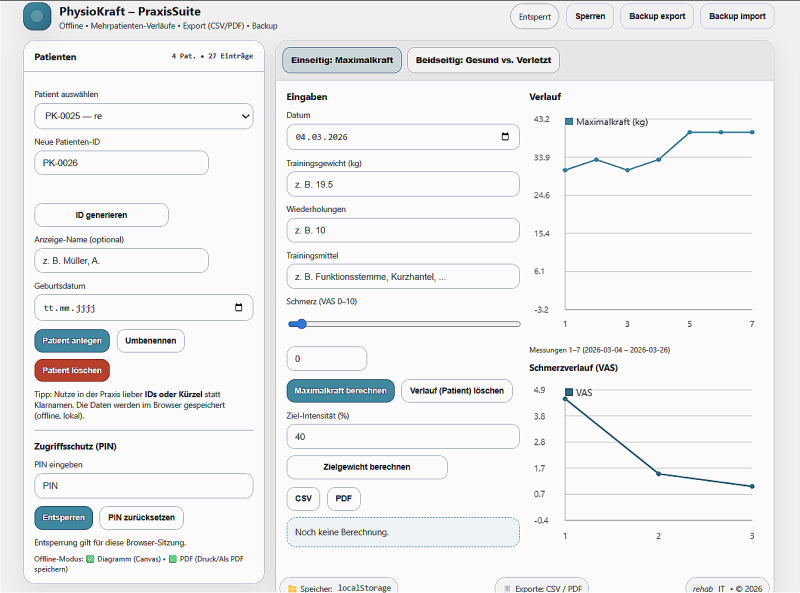
Task: Click the PhysioKraft app logo icon
Action: (36, 17)
